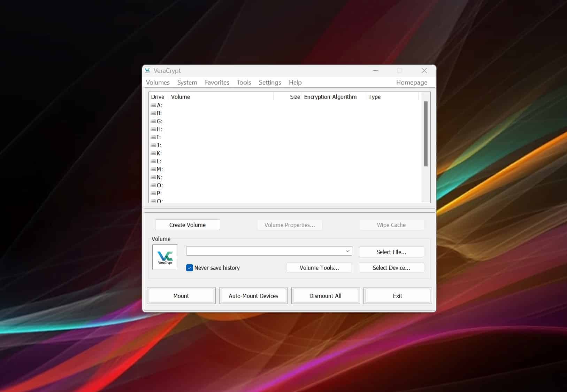The image size is (567, 392).
Task: Open the Tools menu
Action: pyautogui.click(x=244, y=83)
